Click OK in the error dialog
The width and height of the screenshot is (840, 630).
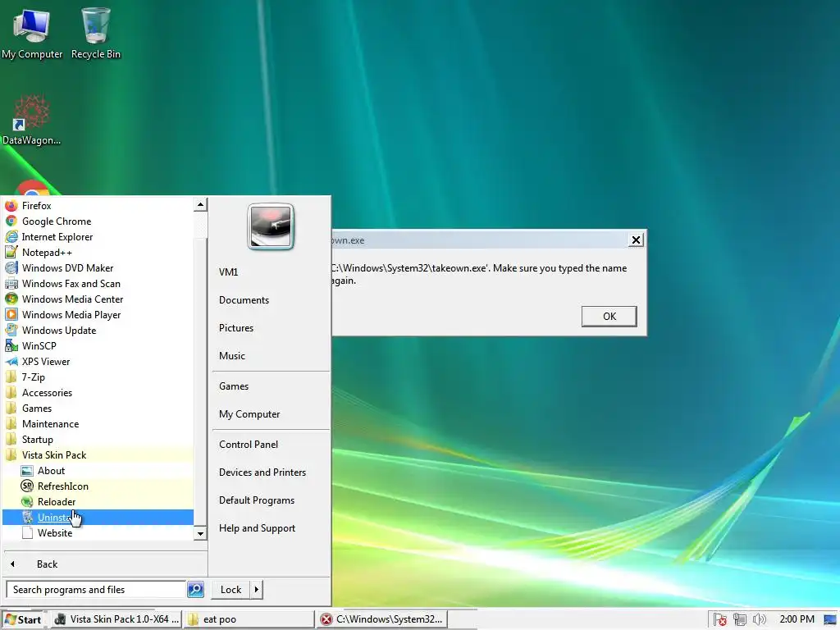click(x=609, y=316)
